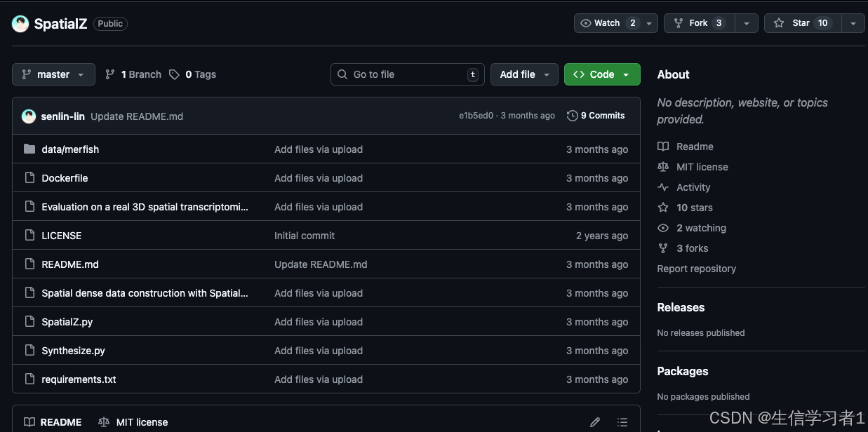Open the Fork options dropdown arrow
868x432 pixels.
pos(747,23)
